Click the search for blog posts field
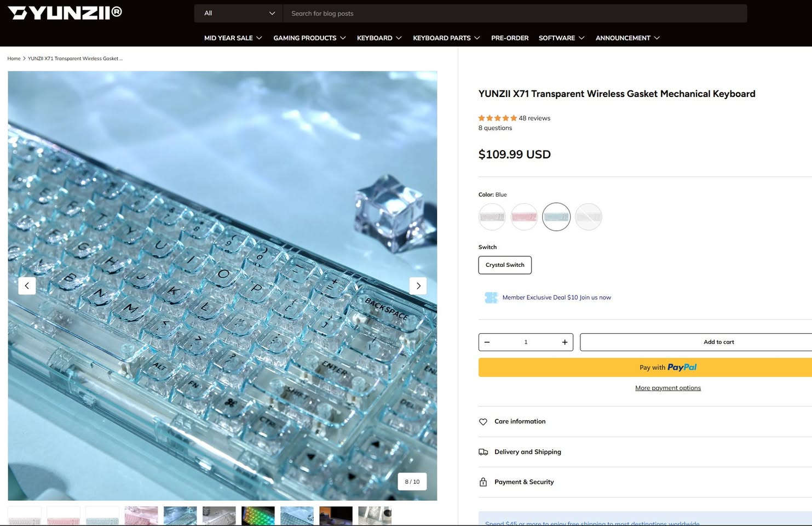The height and width of the screenshot is (526, 812). click(514, 13)
